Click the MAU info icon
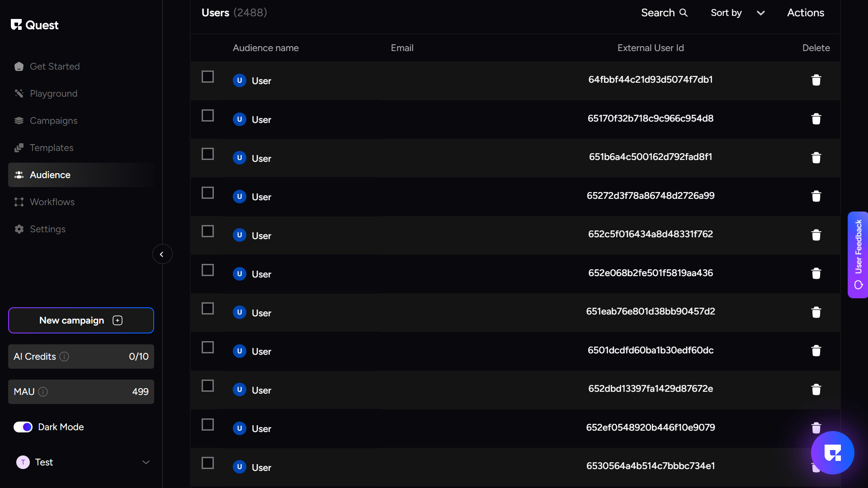The width and height of the screenshot is (868, 488). pyautogui.click(x=43, y=392)
